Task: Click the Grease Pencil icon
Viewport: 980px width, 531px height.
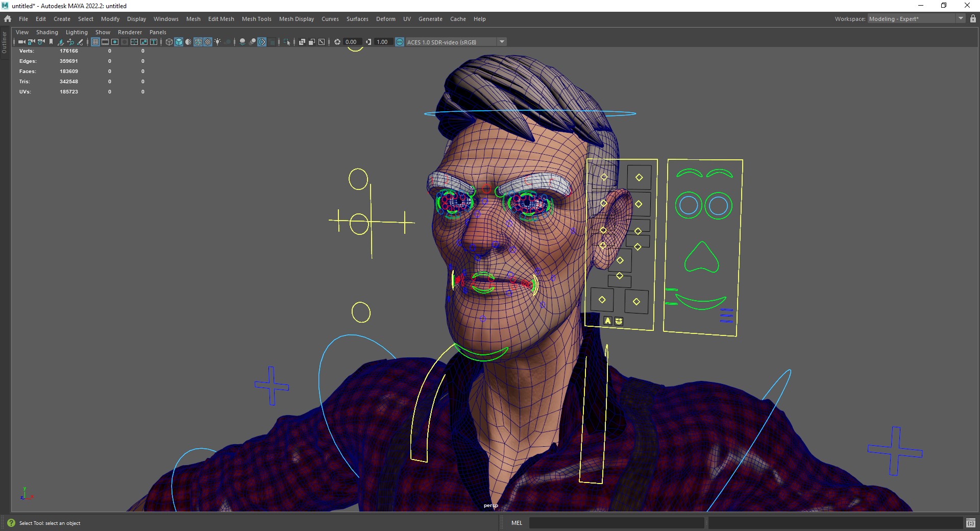Action: pos(80,42)
